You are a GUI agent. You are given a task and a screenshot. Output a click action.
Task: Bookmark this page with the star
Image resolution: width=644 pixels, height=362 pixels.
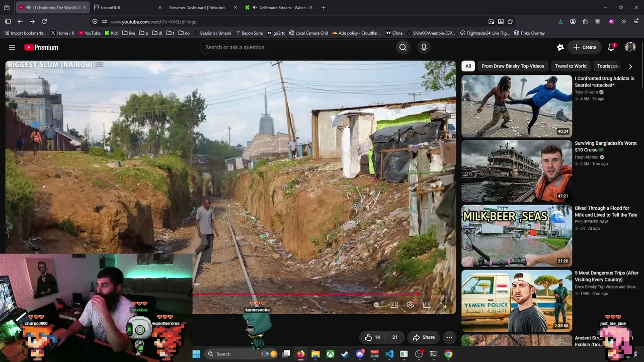tap(510, 22)
